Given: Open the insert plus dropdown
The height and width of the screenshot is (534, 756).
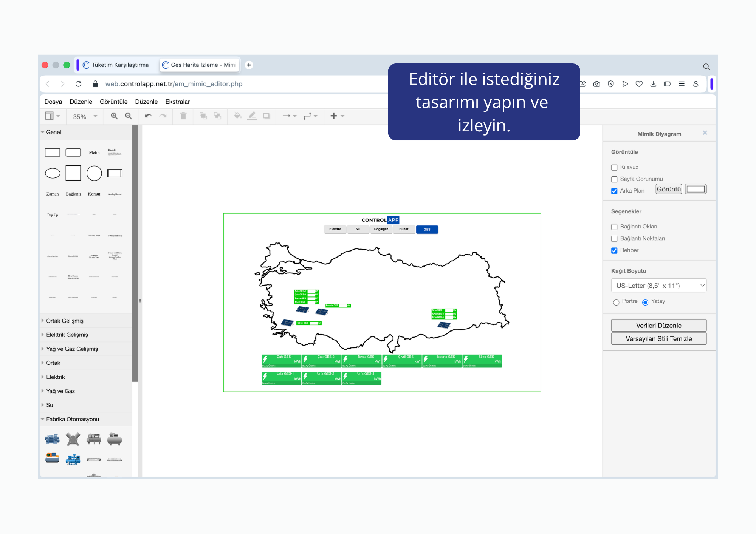Looking at the screenshot, I should [x=337, y=116].
